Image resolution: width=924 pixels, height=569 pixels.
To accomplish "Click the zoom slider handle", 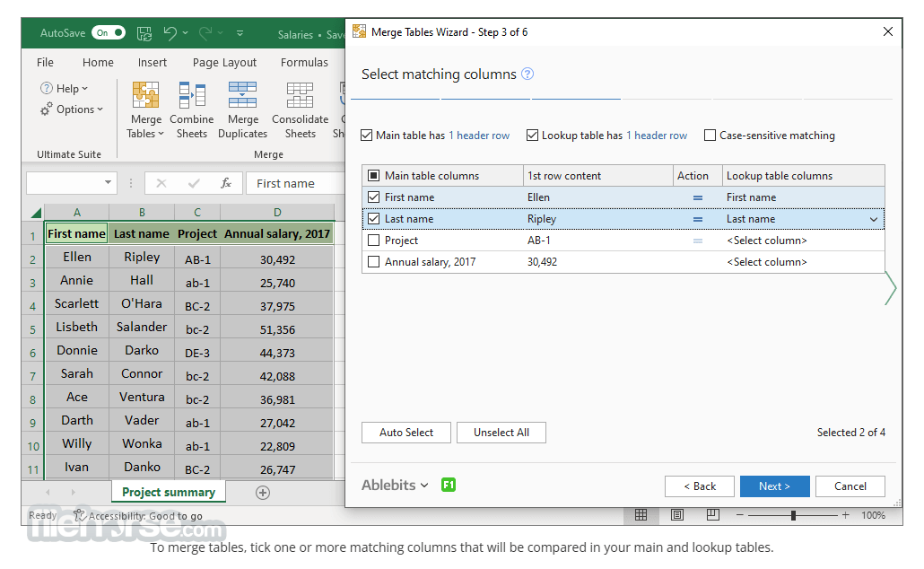I will (793, 515).
